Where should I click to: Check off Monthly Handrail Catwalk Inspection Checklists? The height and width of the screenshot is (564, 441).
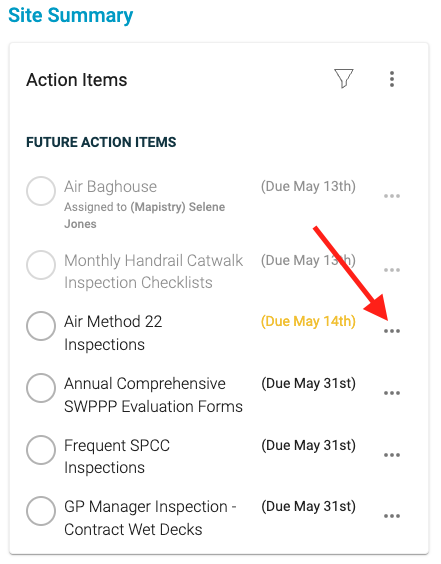coord(41,265)
